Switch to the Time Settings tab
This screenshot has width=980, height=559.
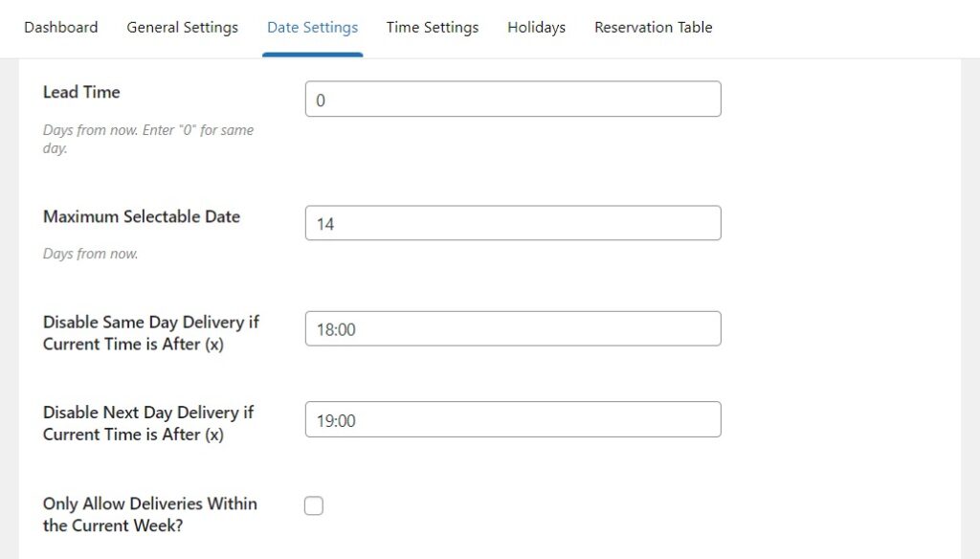click(432, 28)
